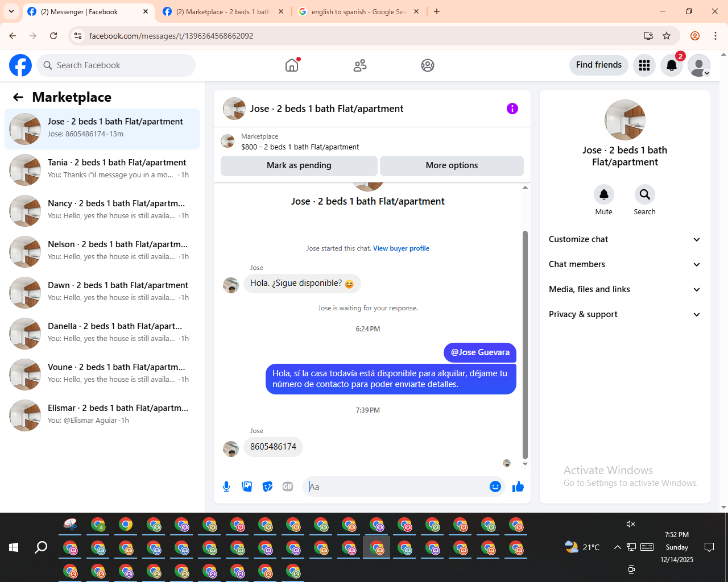728x582 pixels.
Task: Open Dawn conversation in chat list
Action: pos(102,293)
